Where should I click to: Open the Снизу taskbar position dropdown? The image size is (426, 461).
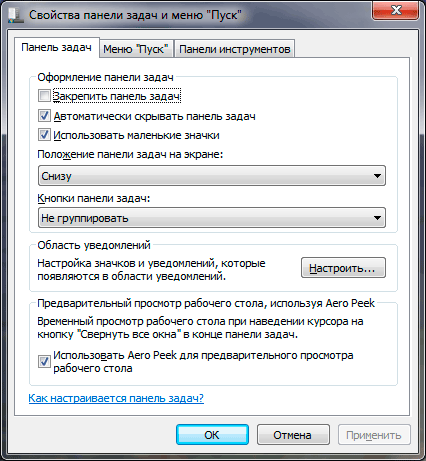point(212,176)
